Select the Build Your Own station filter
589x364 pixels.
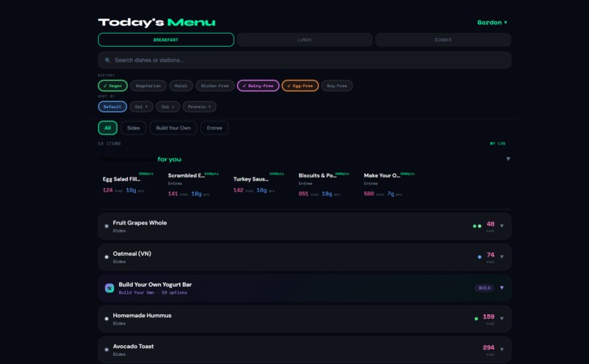[173, 128]
